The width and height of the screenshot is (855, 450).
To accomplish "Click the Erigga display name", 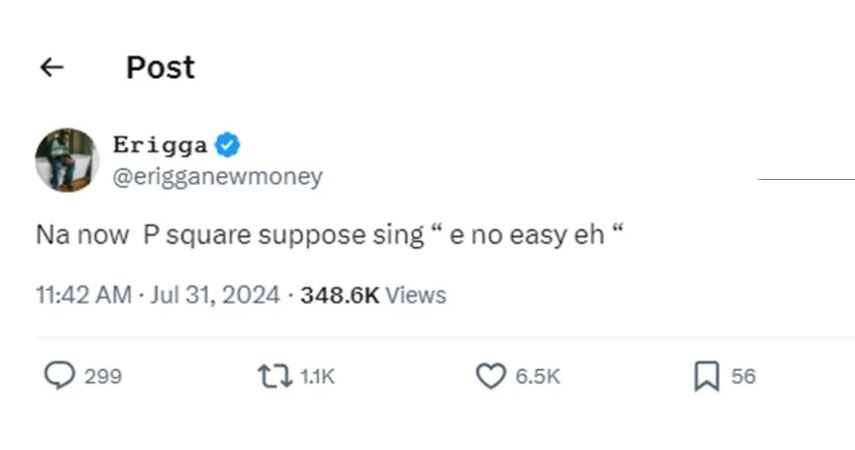I will pyautogui.click(x=160, y=145).
